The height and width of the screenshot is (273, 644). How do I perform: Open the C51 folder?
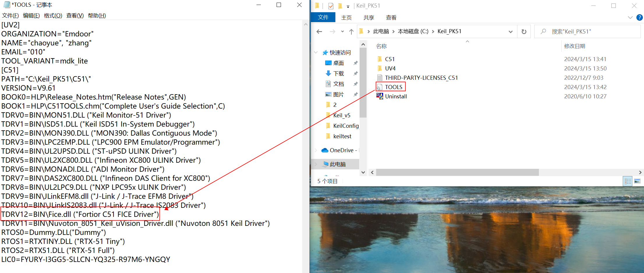390,59
